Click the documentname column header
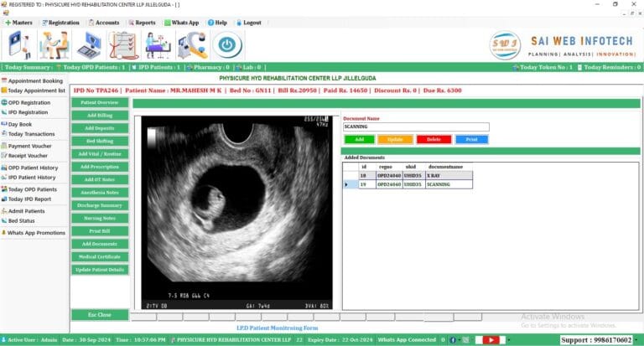The height and width of the screenshot is (346, 644). [449, 167]
